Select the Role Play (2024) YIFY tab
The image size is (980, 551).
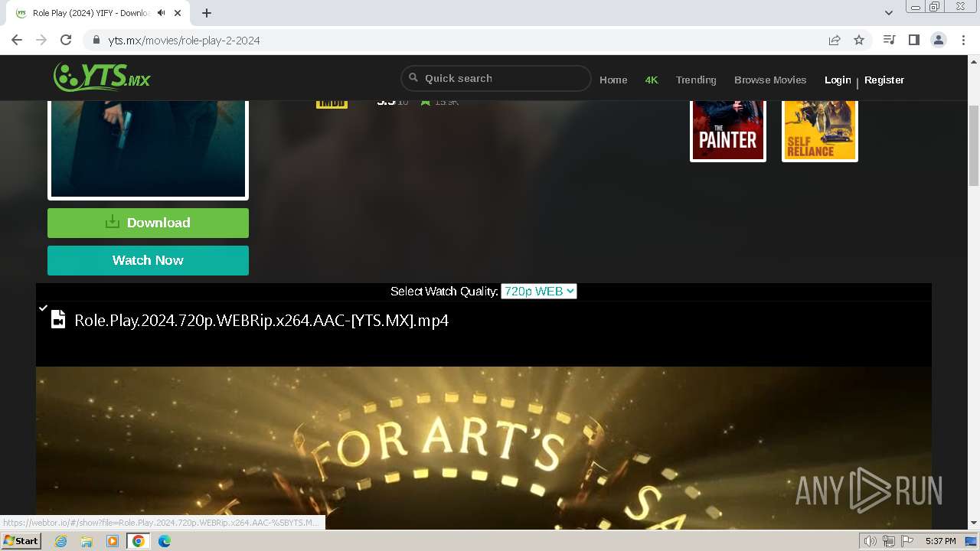[100, 13]
